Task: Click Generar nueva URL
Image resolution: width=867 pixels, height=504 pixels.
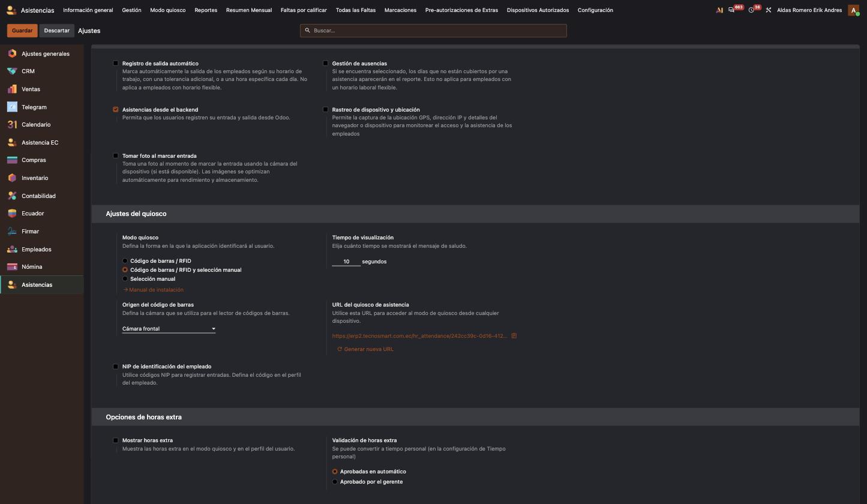Action: click(365, 349)
